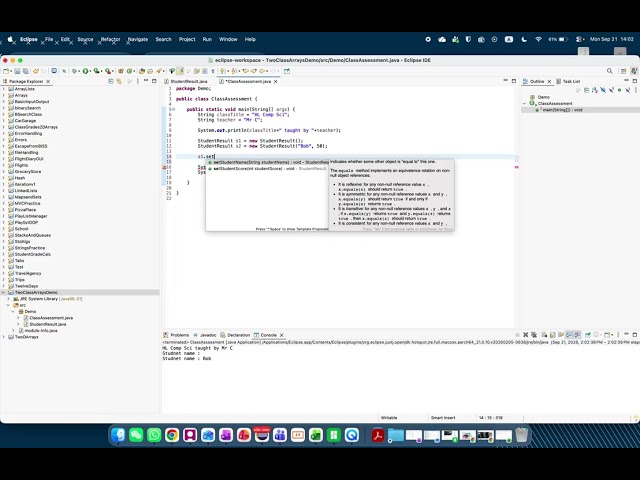Switch to the Declaration tab

(x=236, y=335)
